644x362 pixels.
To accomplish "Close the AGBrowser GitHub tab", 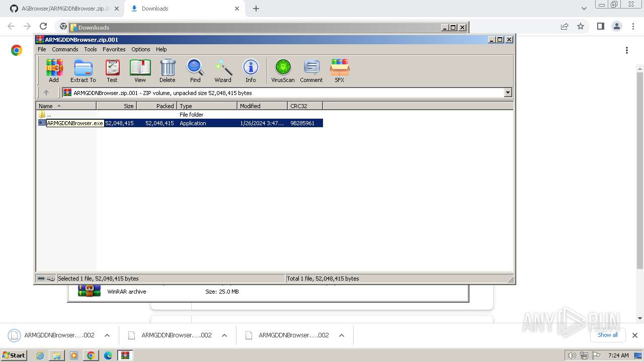I will tap(117, 9).
